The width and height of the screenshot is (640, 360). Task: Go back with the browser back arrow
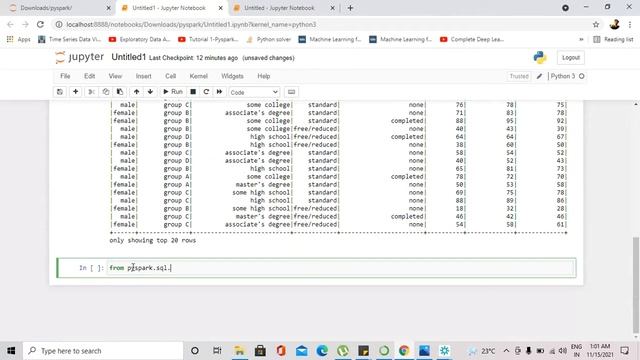tap(10, 24)
